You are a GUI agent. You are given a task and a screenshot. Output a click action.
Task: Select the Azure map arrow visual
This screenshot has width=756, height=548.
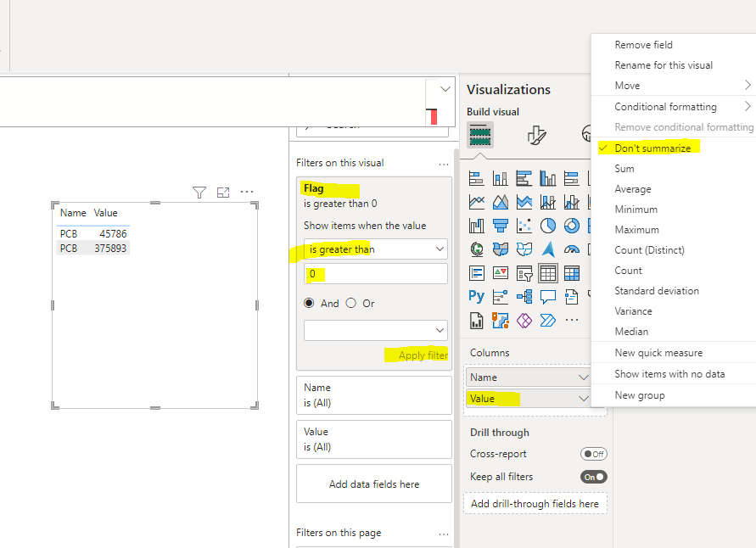(548, 249)
